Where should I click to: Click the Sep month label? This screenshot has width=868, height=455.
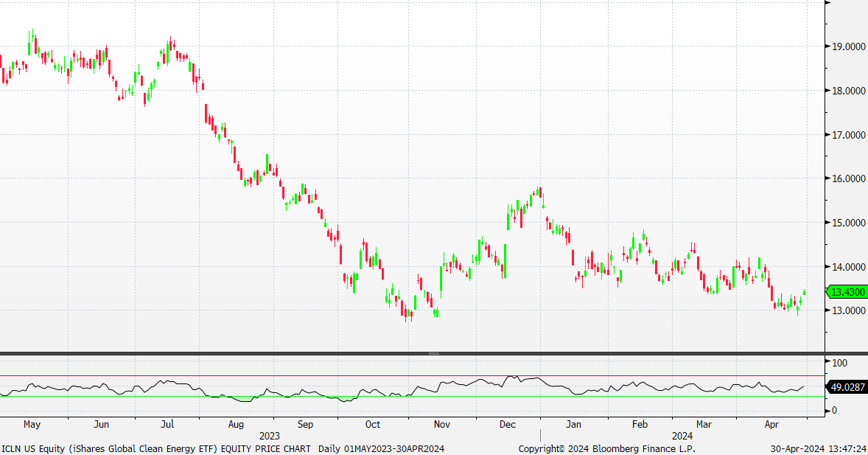pos(305,425)
